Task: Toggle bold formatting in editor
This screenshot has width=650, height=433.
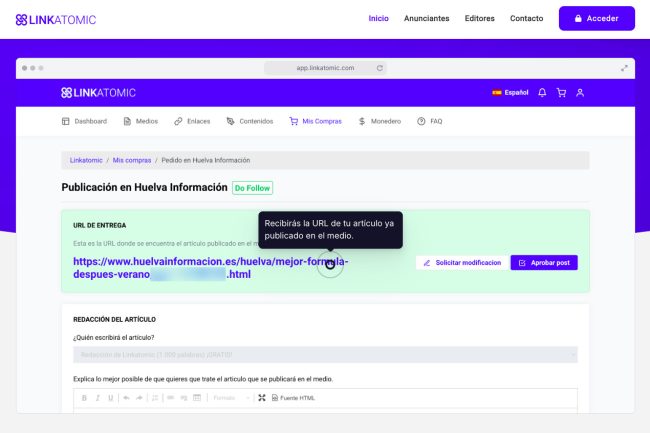Action: click(83, 398)
